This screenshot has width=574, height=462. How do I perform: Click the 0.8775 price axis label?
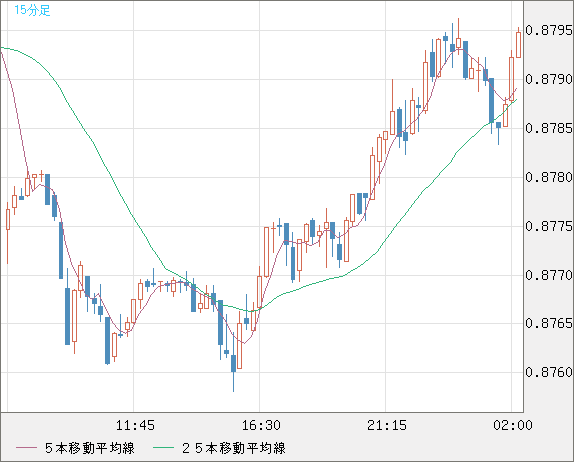coord(549,226)
